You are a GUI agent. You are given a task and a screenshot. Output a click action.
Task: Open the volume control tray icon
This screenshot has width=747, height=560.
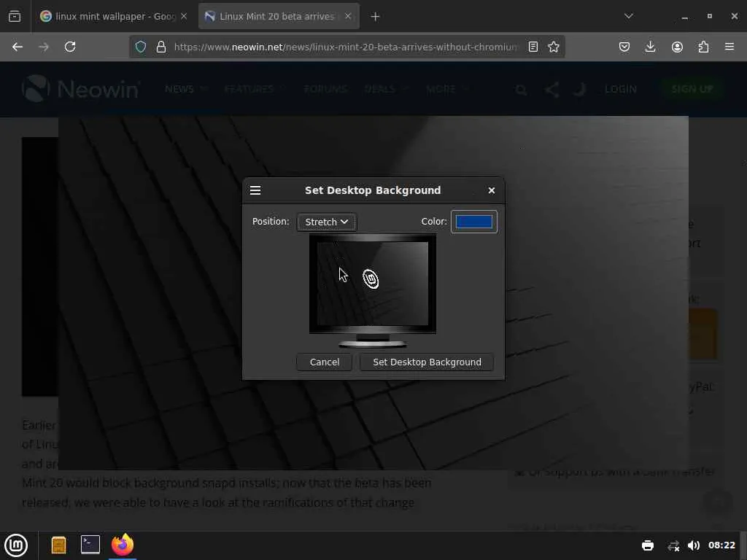point(694,545)
